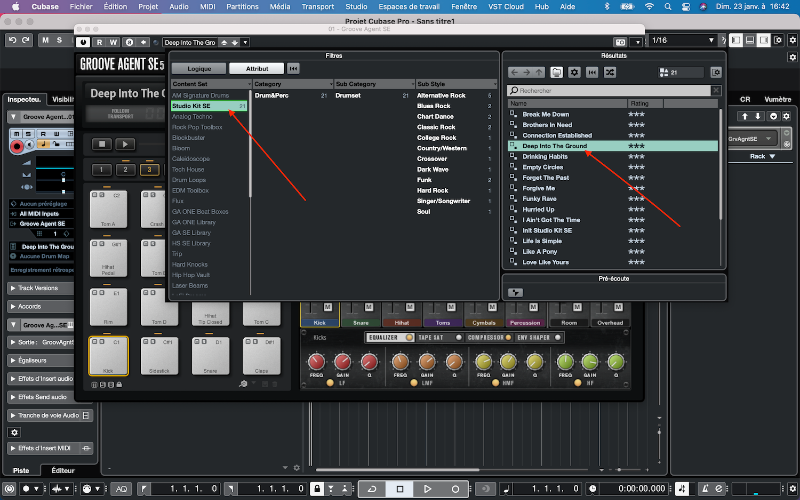Open the Transport menu

(317, 7)
